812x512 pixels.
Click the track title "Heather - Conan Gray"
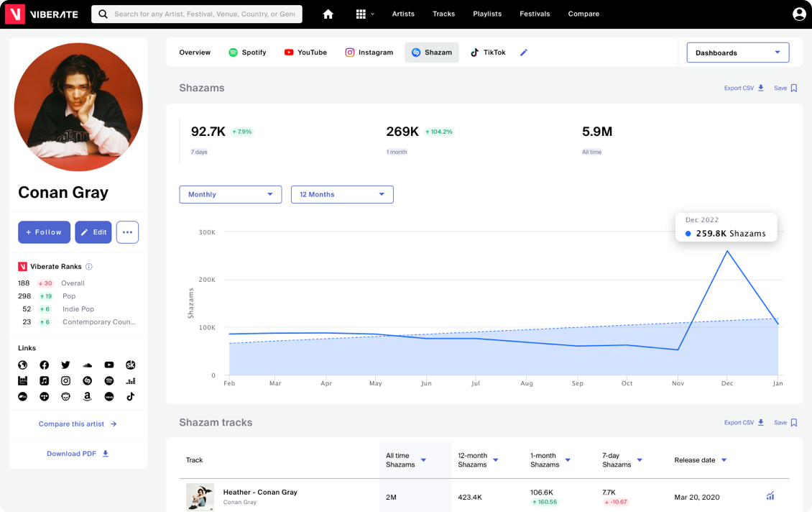(x=260, y=493)
